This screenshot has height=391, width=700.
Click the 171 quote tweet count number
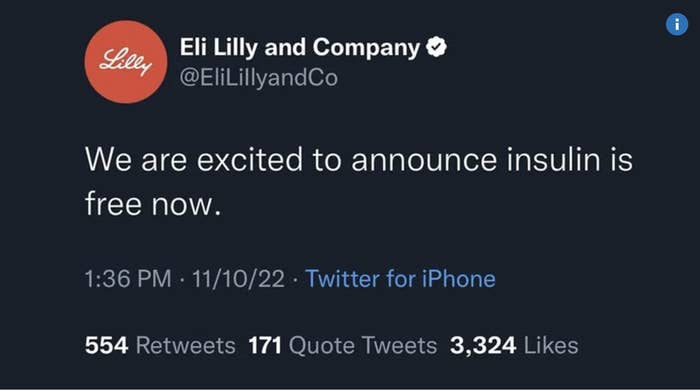(265, 345)
